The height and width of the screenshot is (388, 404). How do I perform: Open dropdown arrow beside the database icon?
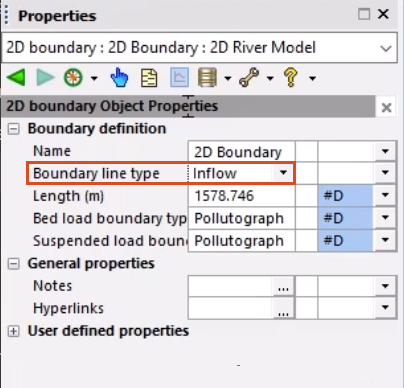[x=228, y=79]
